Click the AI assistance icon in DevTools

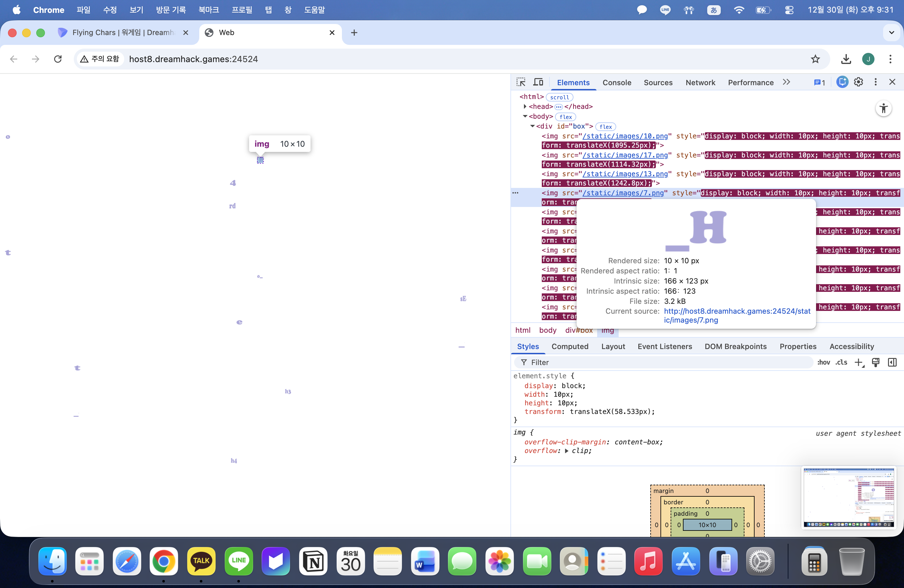(x=842, y=82)
